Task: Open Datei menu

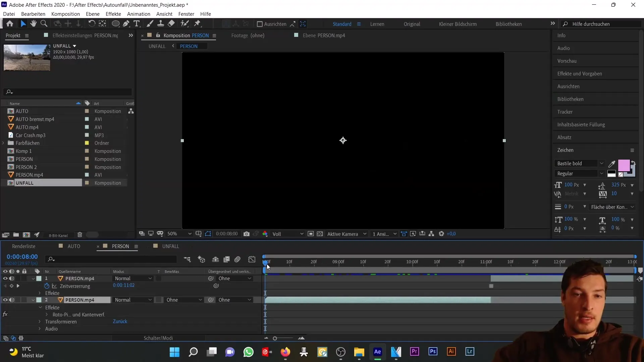Action: [9, 14]
